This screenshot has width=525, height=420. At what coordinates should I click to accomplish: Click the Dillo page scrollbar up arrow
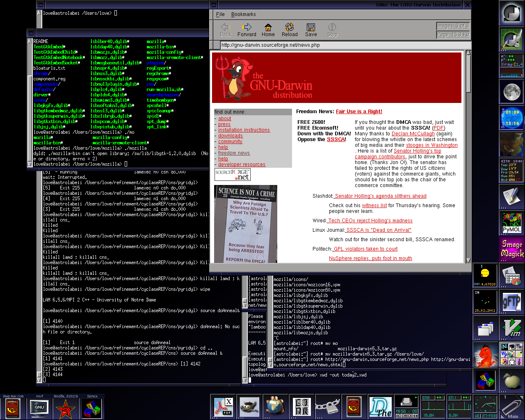pyautogui.click(x=468, y=53)
